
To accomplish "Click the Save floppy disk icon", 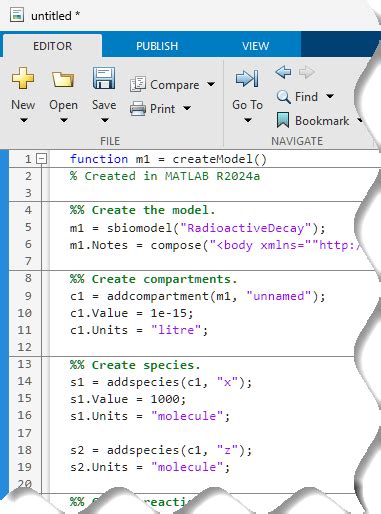I will coord(104,78).
